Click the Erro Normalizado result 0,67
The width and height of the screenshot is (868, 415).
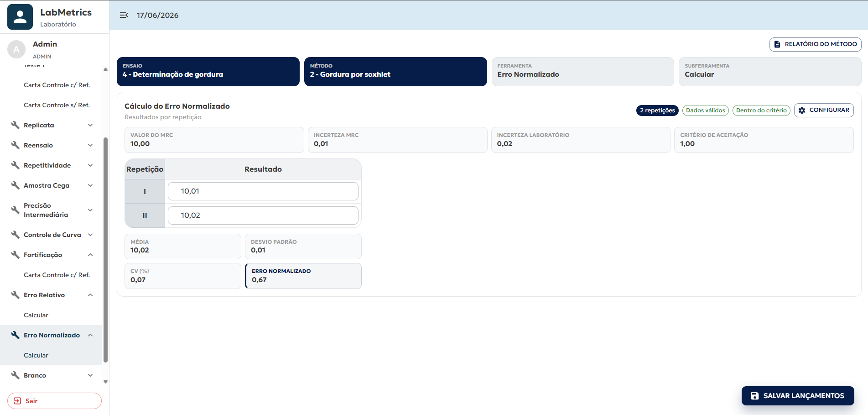pos(259,280)
